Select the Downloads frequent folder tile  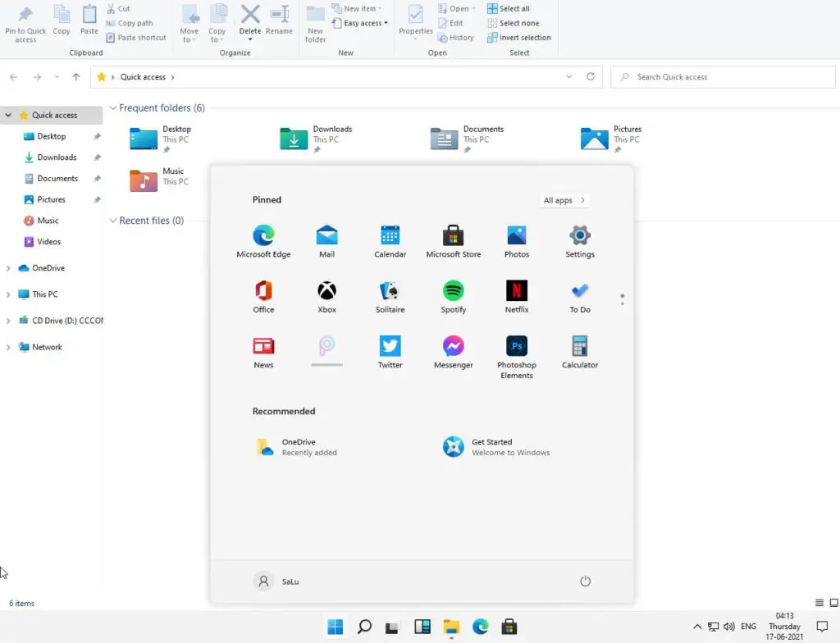316,139
